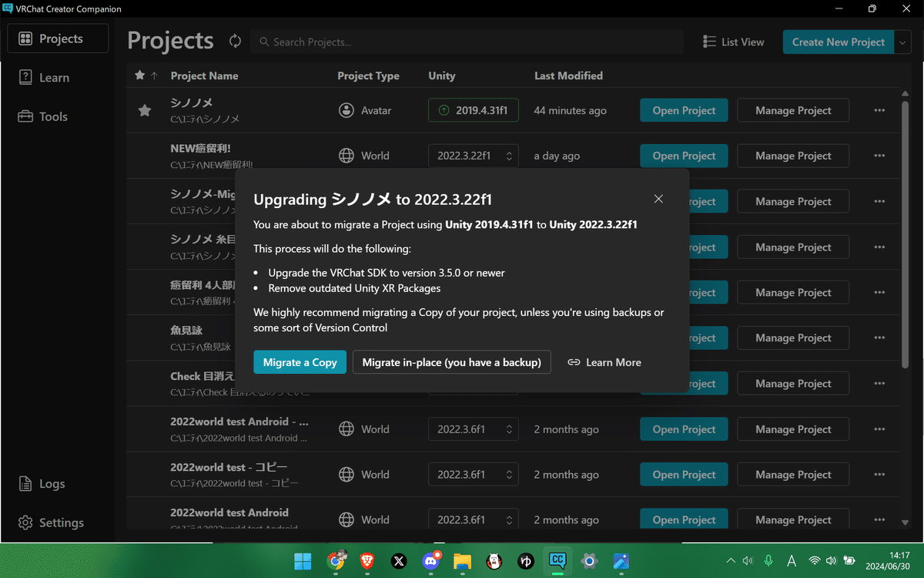Click the World globe icon for 2022world test - コピー
Viewport: 924px width, 578px height.
(x=346, y=475)
